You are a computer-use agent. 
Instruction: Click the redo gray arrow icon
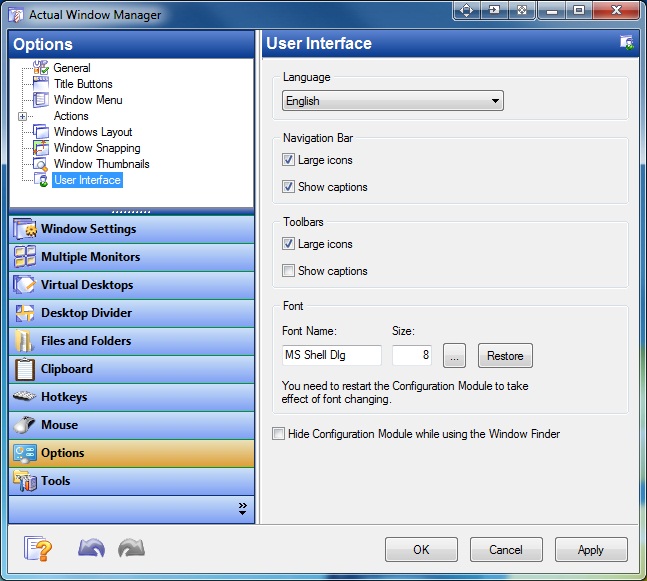pyautogui.click(x=131, y=548)
